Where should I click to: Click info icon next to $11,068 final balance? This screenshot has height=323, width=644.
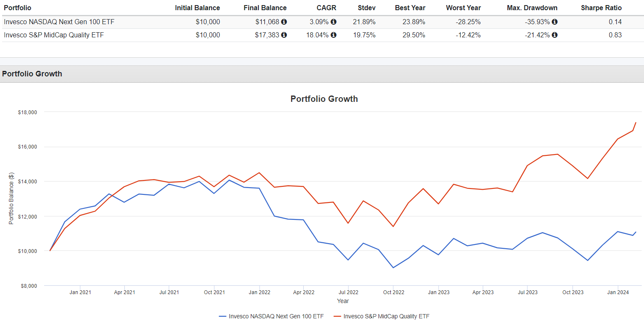284,22
